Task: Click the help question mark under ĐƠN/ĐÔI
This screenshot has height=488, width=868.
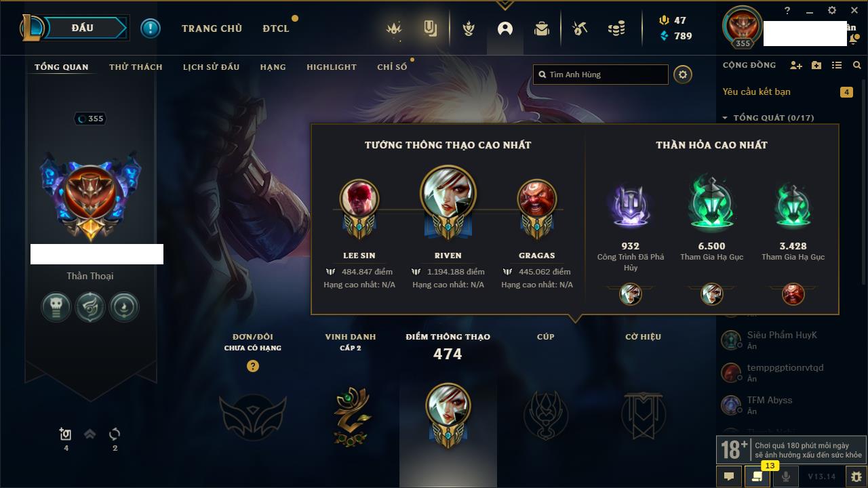Action: click(253, 367)
